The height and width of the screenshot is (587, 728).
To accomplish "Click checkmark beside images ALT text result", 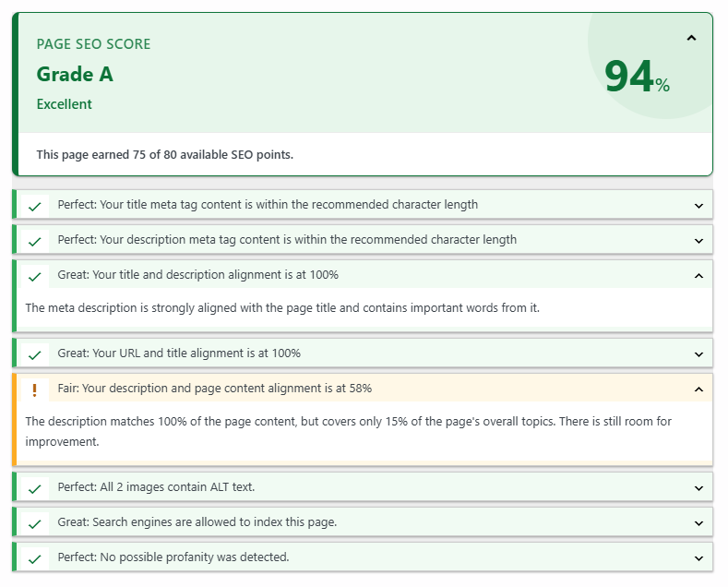I will 35,489.
